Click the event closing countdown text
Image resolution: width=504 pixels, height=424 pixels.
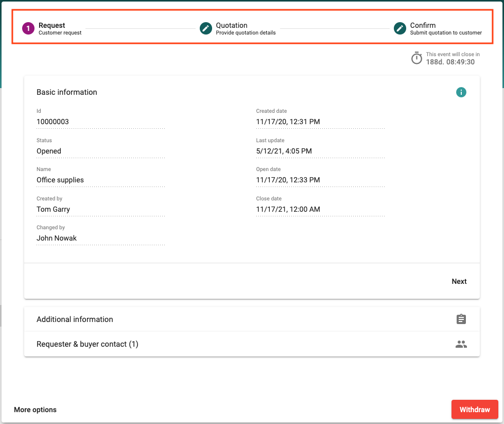tap(450, 62)
